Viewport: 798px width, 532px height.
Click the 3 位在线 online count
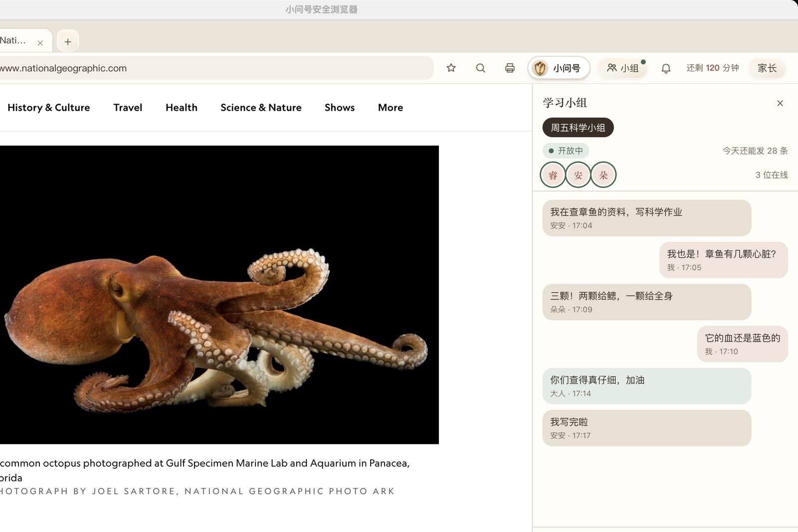click(x=772, y=175)
